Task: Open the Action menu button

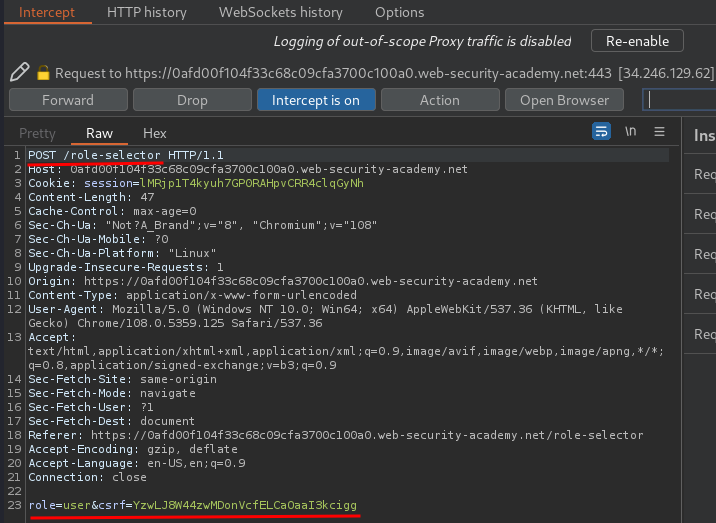Action: point(440,100)
